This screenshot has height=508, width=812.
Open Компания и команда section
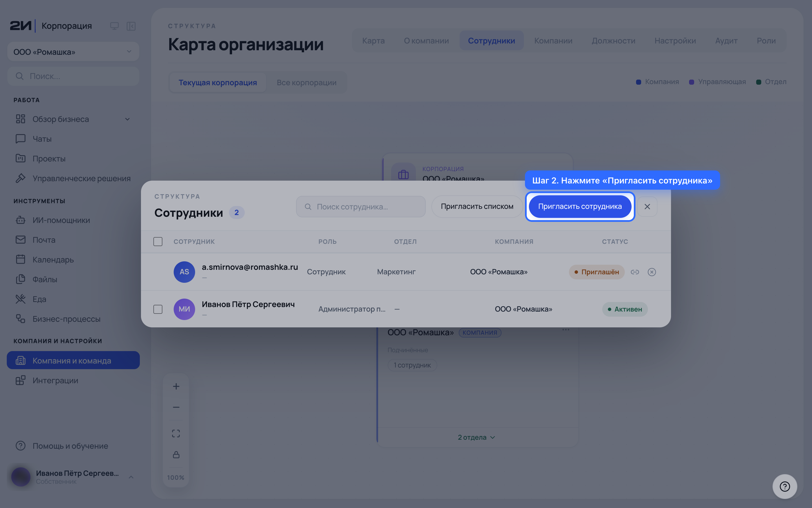tap(73, 360)
